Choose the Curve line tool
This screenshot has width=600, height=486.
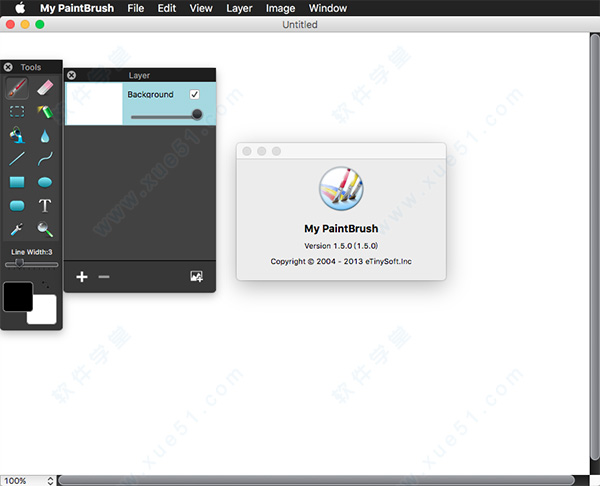(x=45, y=159)
